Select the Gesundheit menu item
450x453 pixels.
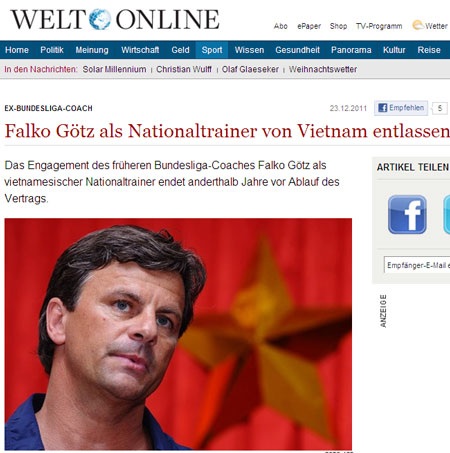click(297, 50)
